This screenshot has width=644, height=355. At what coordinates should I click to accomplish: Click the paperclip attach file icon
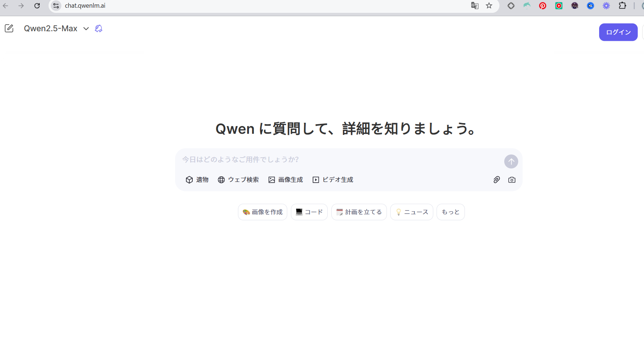click(497, 180)
